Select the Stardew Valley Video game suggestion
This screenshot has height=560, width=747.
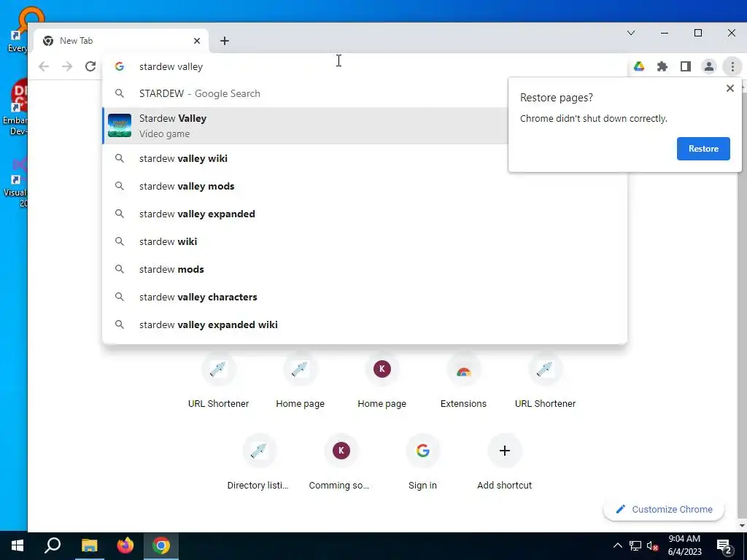[305, 125]
